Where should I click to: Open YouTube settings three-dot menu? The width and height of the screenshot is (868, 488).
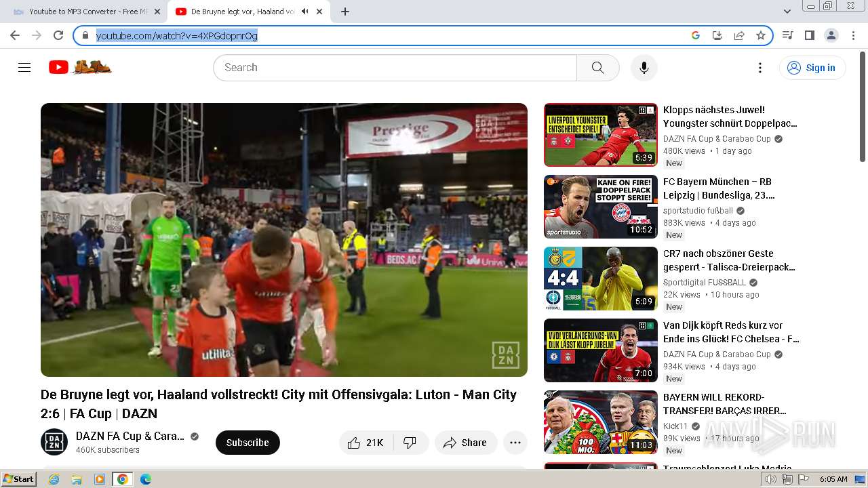760,67
